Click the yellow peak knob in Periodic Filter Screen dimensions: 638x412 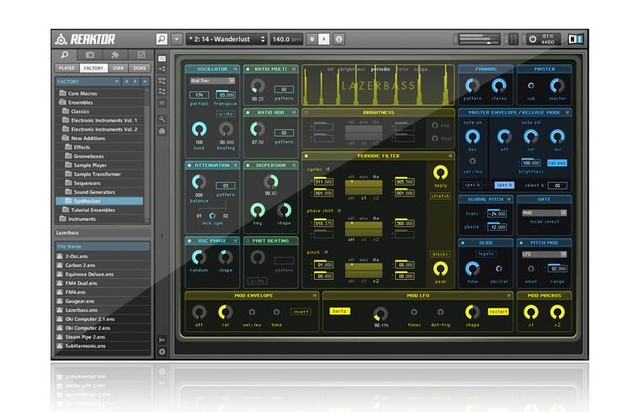[x=440, y=269]
